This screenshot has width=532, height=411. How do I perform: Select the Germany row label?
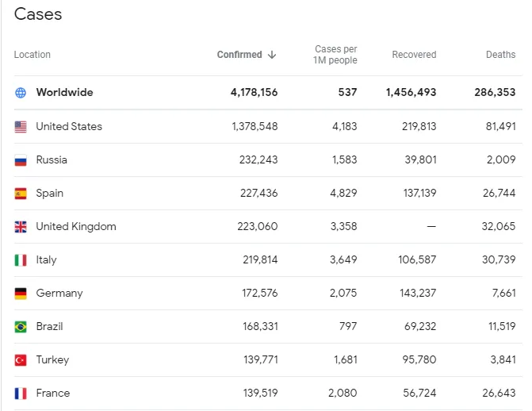click(x=59, y=293)
